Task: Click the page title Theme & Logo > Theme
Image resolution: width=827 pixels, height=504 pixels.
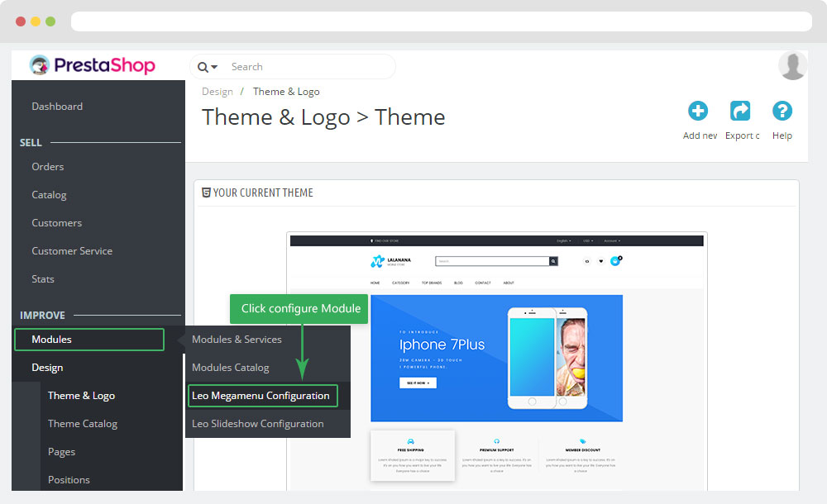Action: pos(323,117)
